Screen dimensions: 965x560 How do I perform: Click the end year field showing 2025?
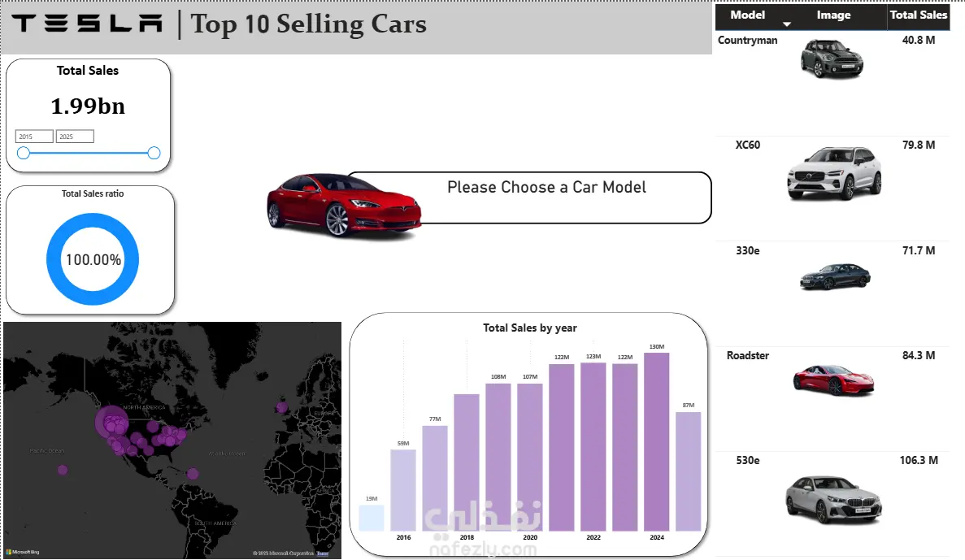(75, 137)
